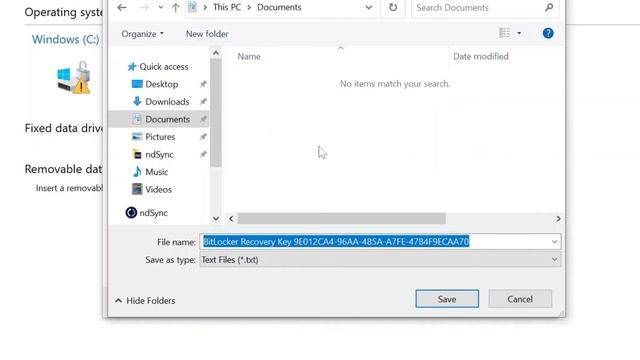Click the Desktop pin icon
Viewport: 640px width, 360px height.
tap(203, 84)
